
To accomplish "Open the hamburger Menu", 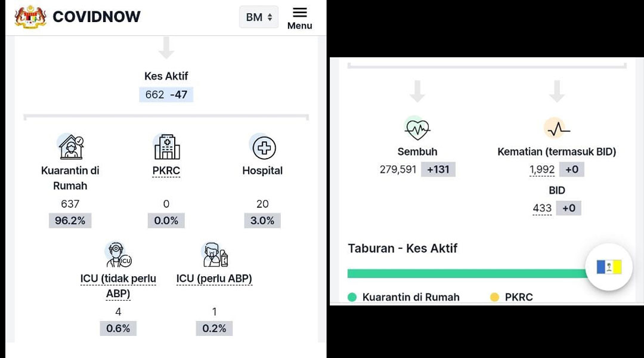I will 299,18.
